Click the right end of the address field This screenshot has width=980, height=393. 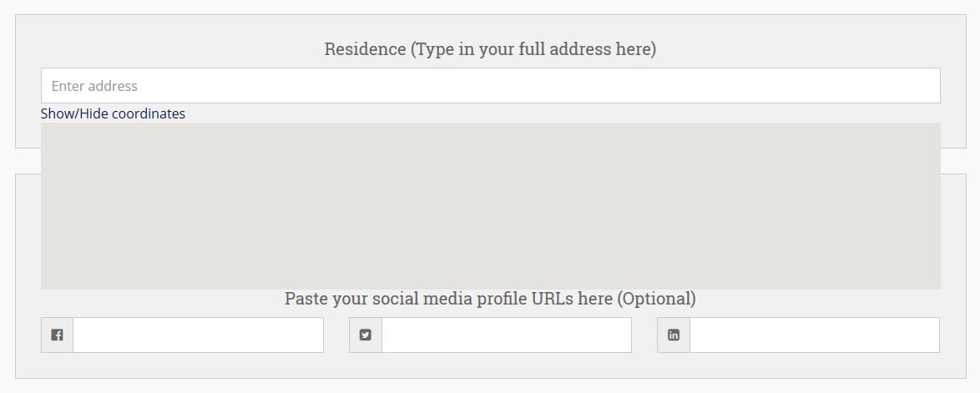tap(925, 86)
